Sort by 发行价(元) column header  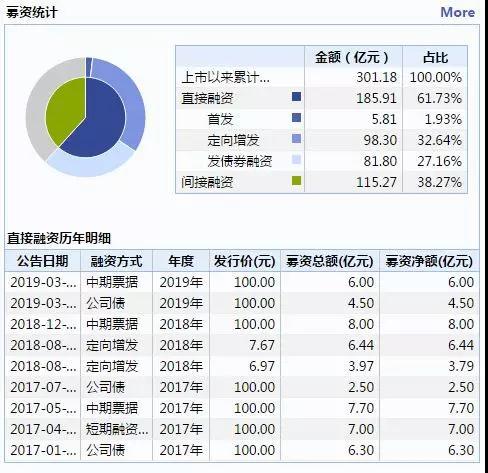pos(245,261)
